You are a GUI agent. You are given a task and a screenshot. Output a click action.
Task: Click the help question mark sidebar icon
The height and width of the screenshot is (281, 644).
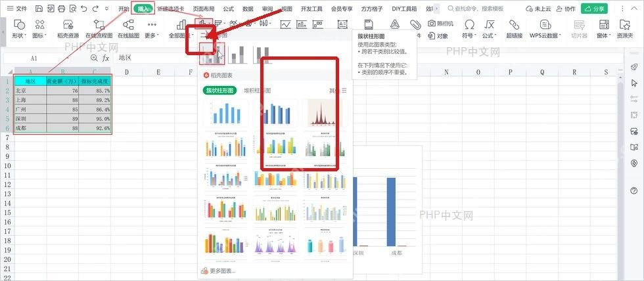[633, 191]
